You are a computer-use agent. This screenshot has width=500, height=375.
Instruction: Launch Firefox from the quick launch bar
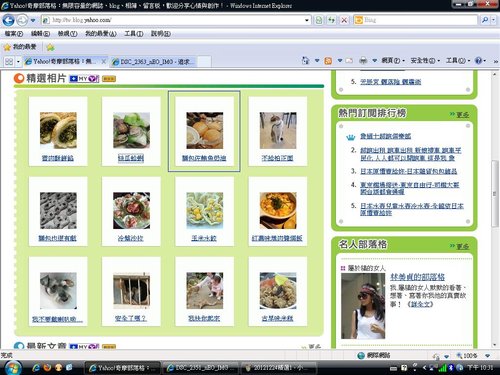(x=47, y=367)
